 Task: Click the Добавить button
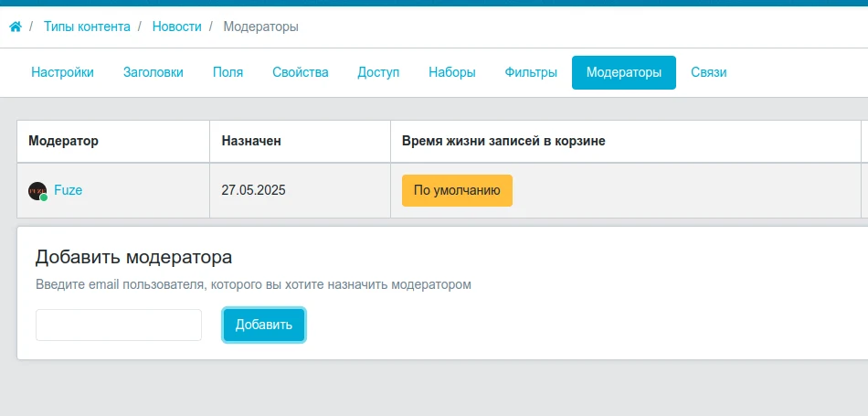264,325
